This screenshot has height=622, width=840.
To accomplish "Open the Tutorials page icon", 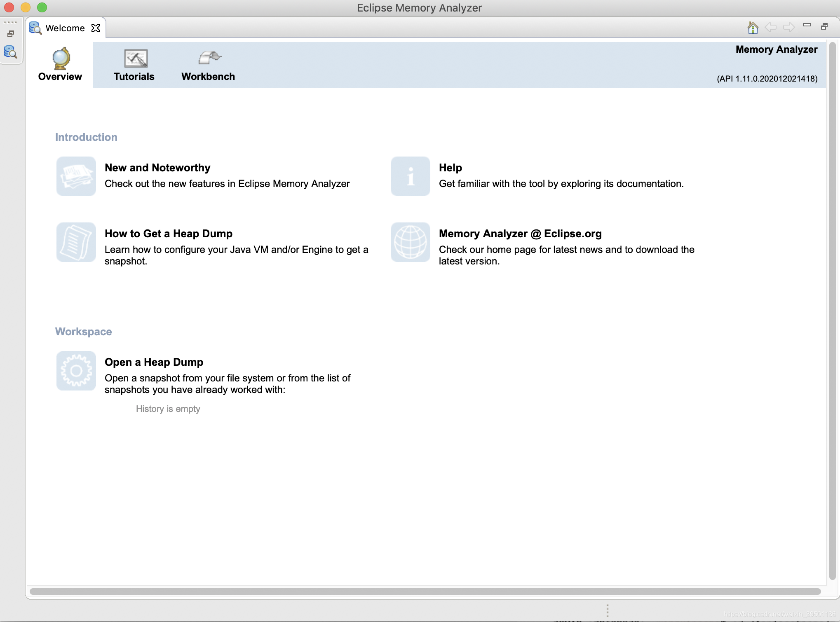I will (136, 58).
